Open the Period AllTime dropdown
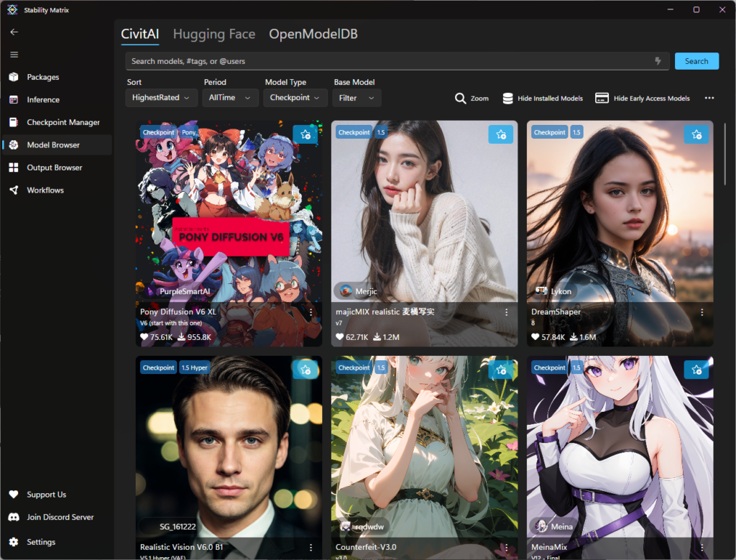This screenshot has width=736, height=560. coord(230,98)
